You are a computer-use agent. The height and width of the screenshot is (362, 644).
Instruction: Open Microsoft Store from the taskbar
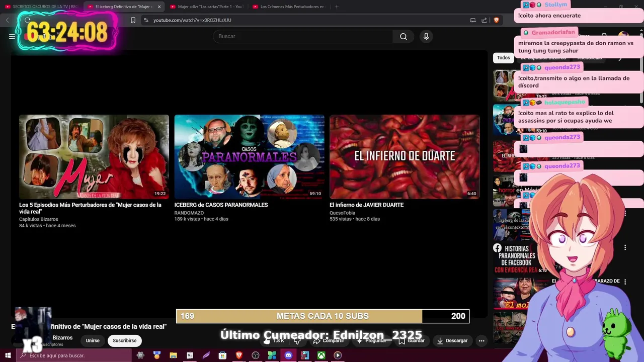(222, 355)
